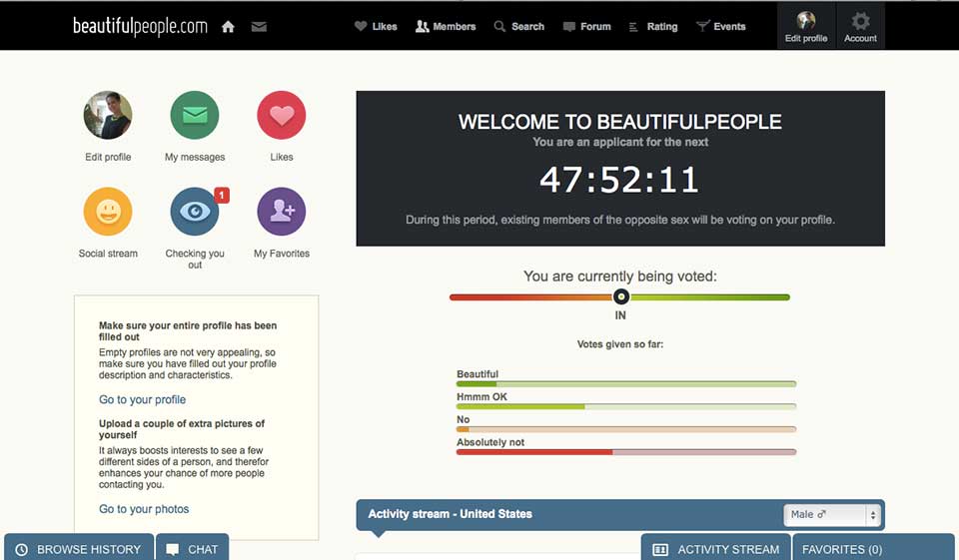
Task: Open the purple My Favorites icon
Action: [282, 212]
